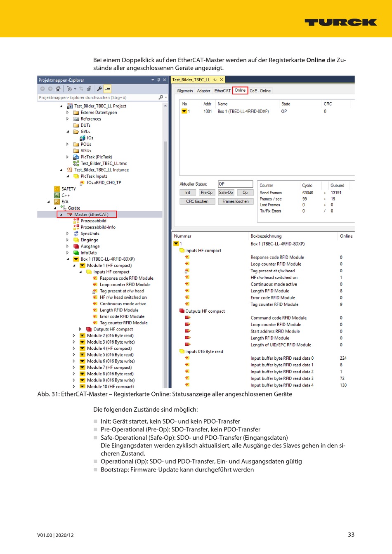Viewport: 392px width, 554px height.
Task: Click the IOs globe icon under GVLs
Action: (83, 138)
